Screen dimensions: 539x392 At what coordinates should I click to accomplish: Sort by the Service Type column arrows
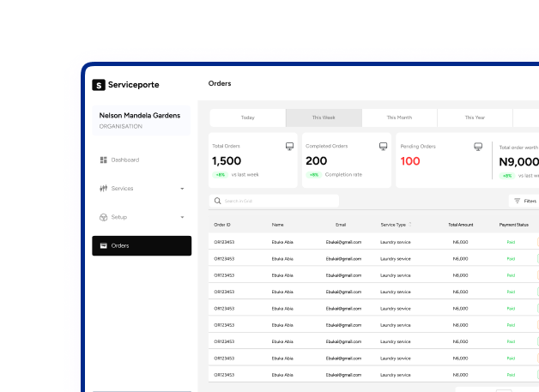tap(410, 225)
